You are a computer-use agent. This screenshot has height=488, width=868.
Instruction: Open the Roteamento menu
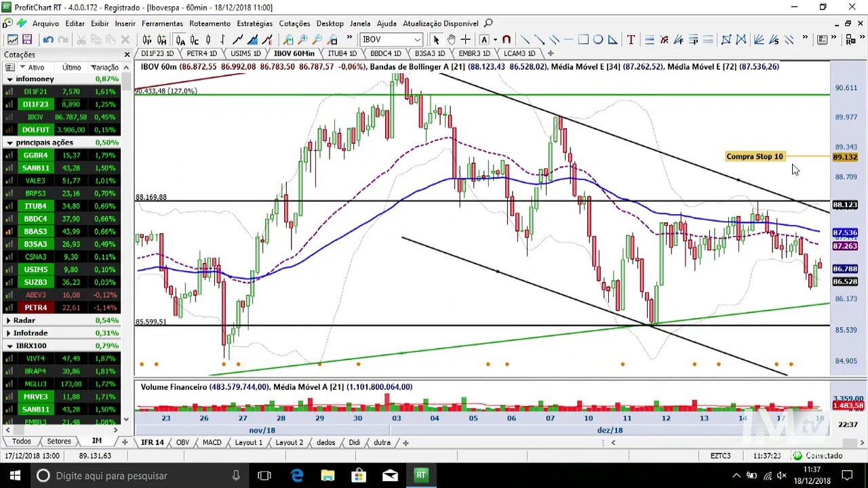coord(210,23)
